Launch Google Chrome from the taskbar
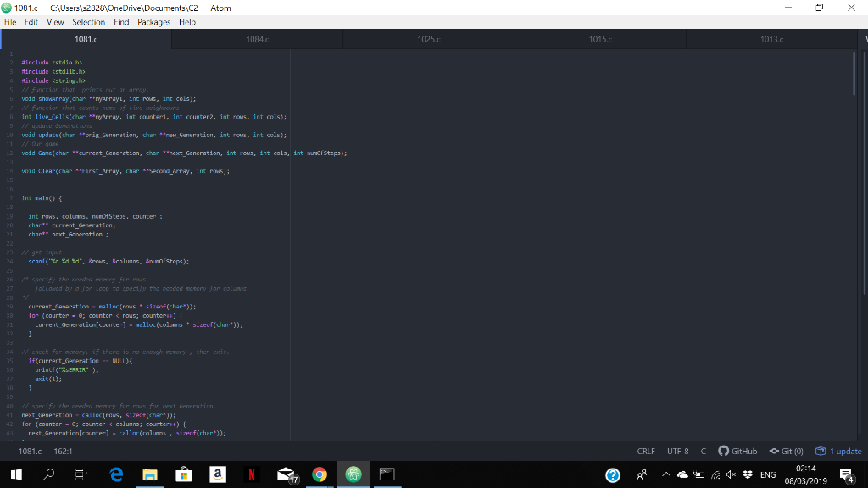 [x=319, y=474]
